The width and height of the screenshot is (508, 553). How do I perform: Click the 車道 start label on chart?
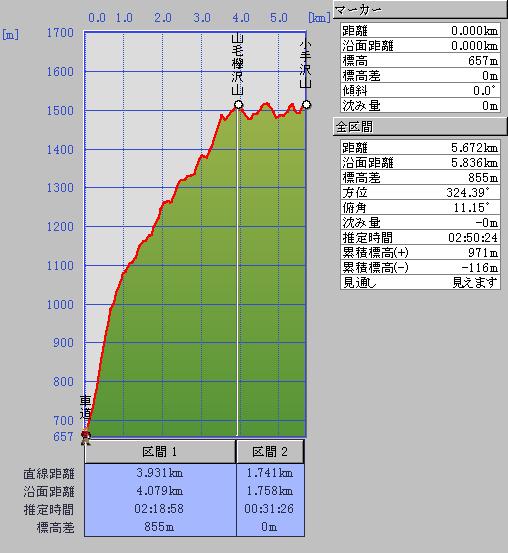[85, 407]
